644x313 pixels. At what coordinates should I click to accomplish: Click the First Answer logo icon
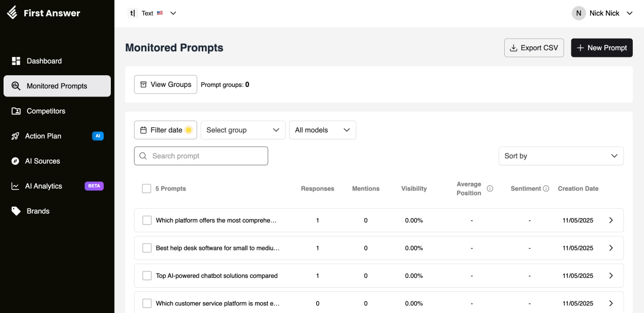pyautogui.click(x=12, y=13)
